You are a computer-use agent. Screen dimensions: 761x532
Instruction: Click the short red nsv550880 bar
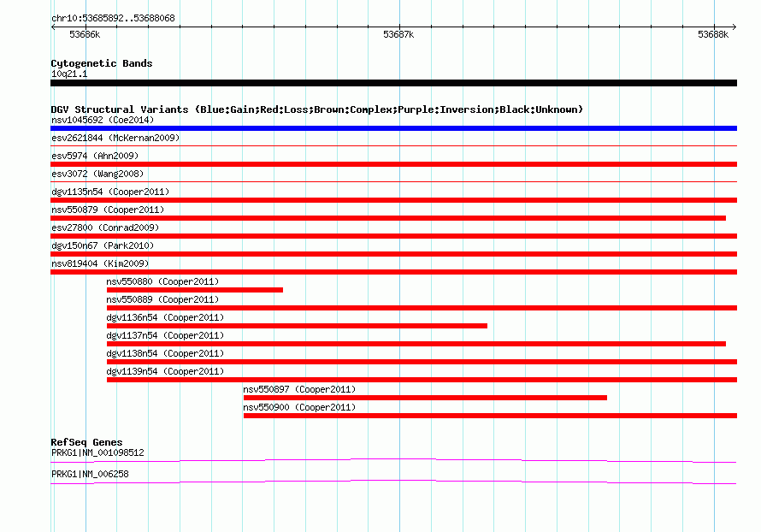click(195, 290)
